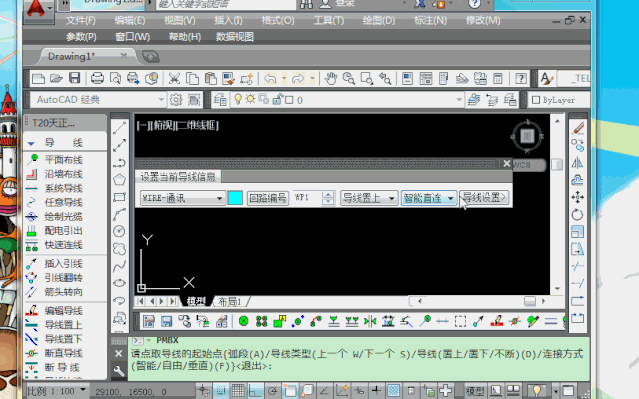Screen dimensions: 639x399
Task: Click the 回路编号 button
Action: pos(268,198)
